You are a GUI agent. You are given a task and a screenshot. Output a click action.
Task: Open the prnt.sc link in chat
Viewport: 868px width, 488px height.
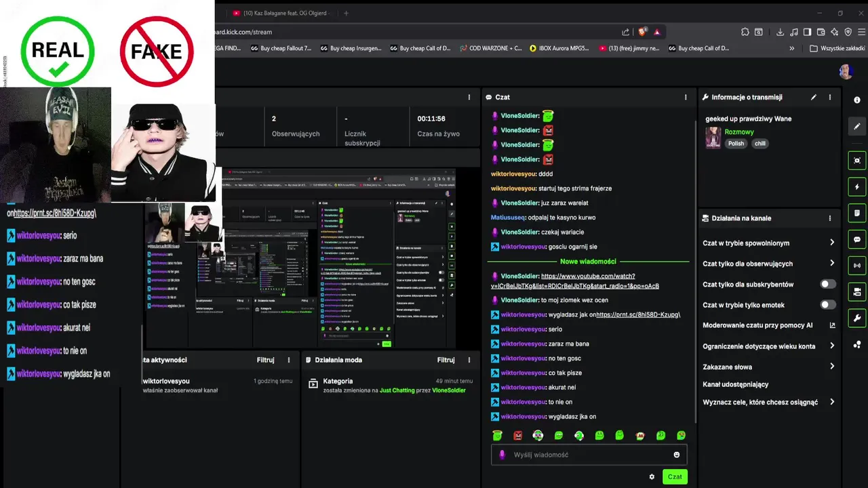[637, 314]
